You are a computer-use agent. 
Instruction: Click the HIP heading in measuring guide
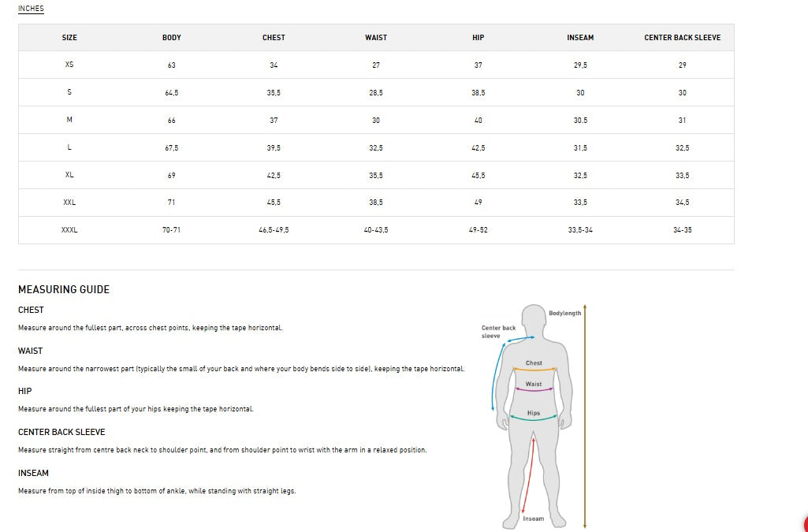25,391
